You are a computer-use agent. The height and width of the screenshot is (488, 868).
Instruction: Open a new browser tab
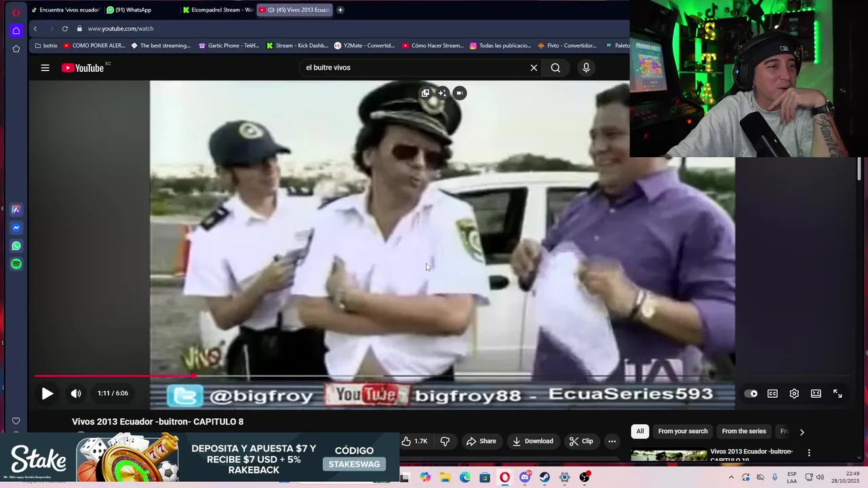click(x=340, y=10)
